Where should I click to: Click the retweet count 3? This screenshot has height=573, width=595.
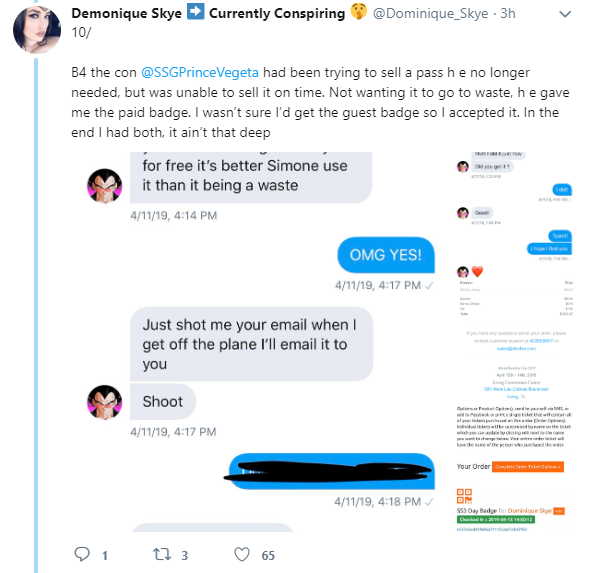click(184, 556)
